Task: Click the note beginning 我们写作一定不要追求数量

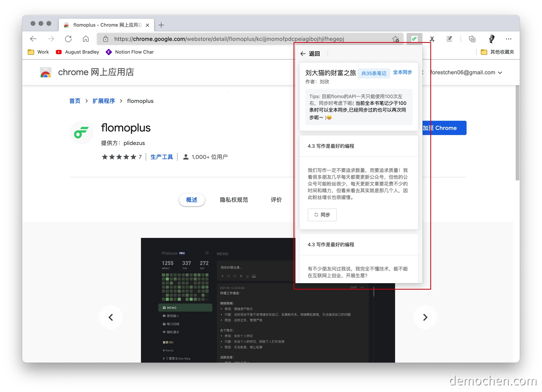Action: (358, 183)
